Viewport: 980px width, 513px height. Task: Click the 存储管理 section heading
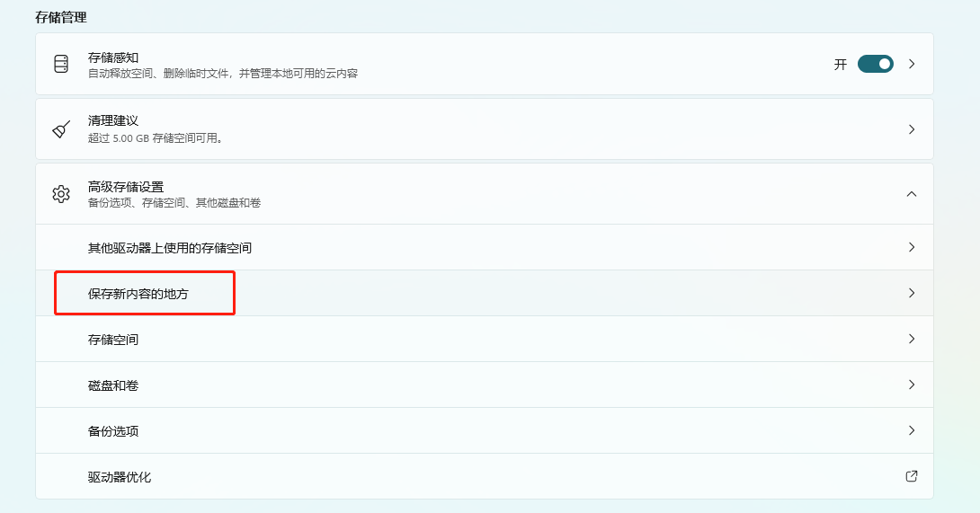coord(60,17)
